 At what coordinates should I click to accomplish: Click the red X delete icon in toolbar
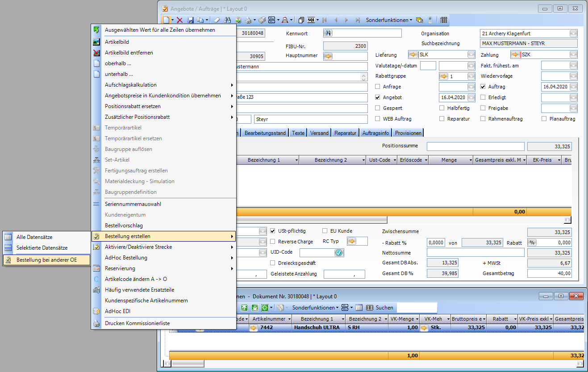[179, 20]
